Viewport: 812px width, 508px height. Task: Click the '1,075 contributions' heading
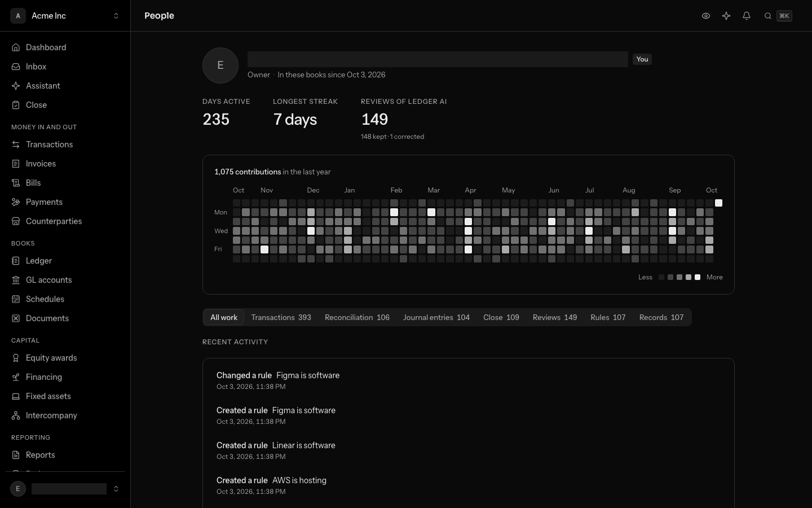[248, 172]
